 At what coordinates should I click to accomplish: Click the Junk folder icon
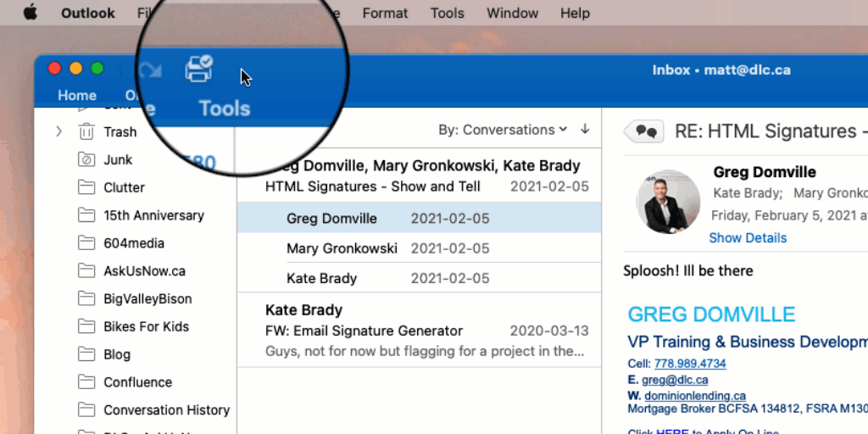point(86,160)
